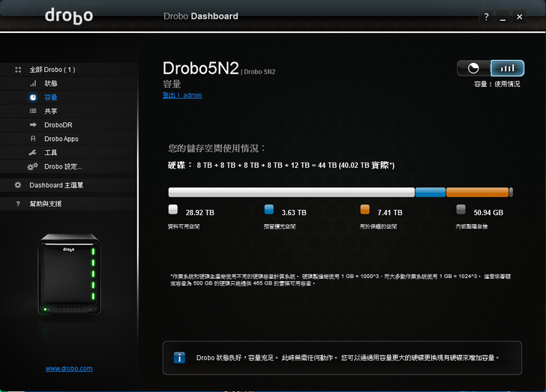Image resolution: width=546 pixels, height=392 pixels.
Task: Click the 50.94 GB value
Action: (488, 213)
